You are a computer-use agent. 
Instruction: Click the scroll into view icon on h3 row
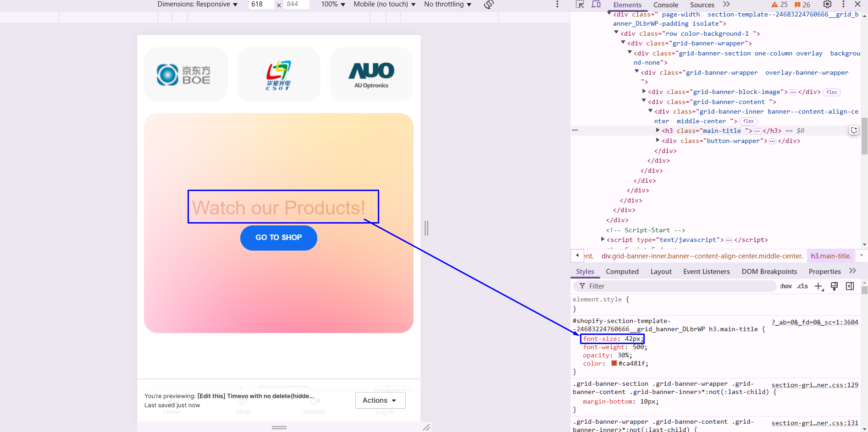click(854, 131)
